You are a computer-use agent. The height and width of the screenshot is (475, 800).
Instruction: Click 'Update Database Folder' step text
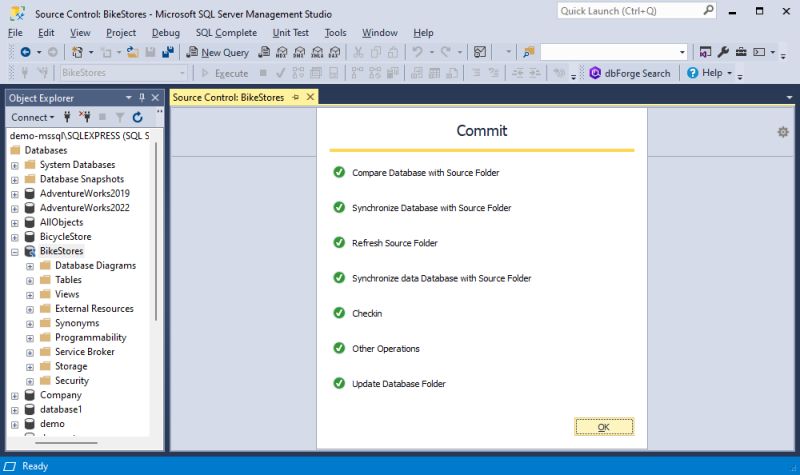[x=398, y=384]
